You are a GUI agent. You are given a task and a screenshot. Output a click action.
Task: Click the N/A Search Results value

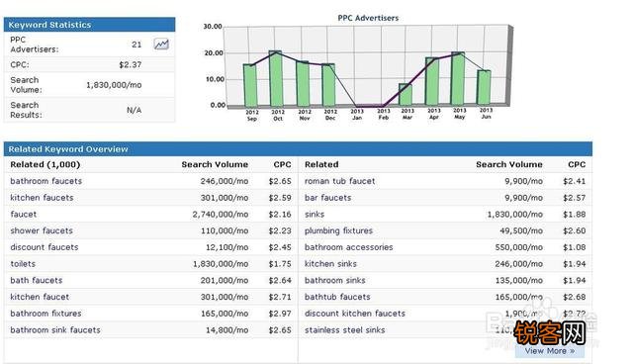pos(135,110)
